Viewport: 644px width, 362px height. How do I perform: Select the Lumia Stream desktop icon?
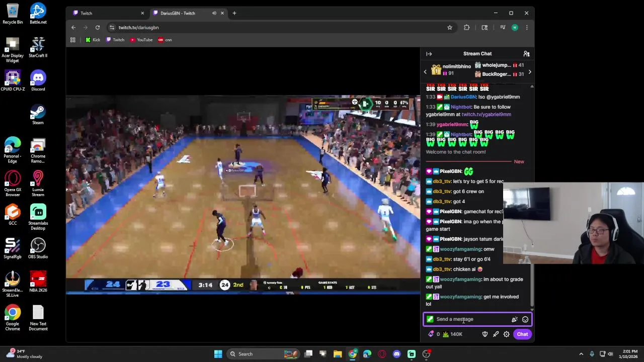[38, 184]
